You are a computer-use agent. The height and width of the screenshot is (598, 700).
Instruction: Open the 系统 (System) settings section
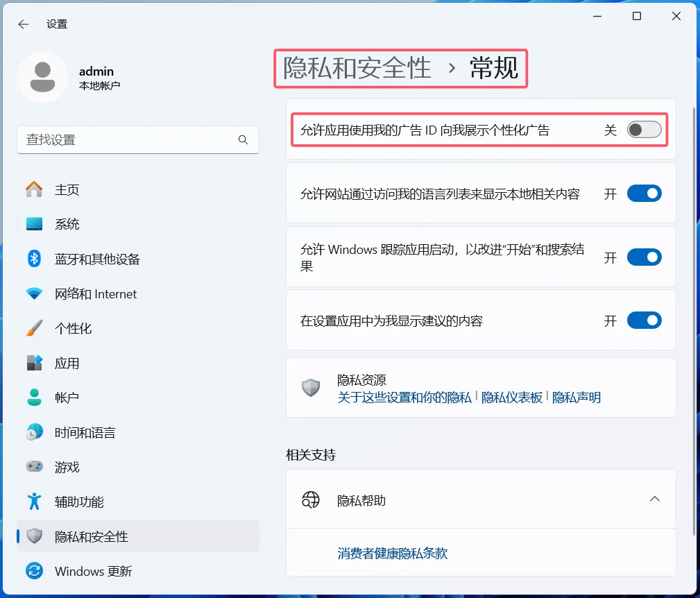coord(68,224)
